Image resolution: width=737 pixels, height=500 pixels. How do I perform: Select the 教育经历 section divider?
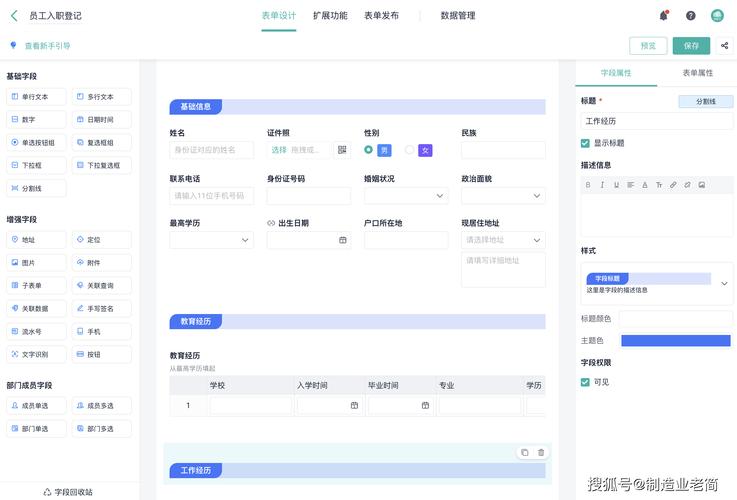tap(357, 321)
